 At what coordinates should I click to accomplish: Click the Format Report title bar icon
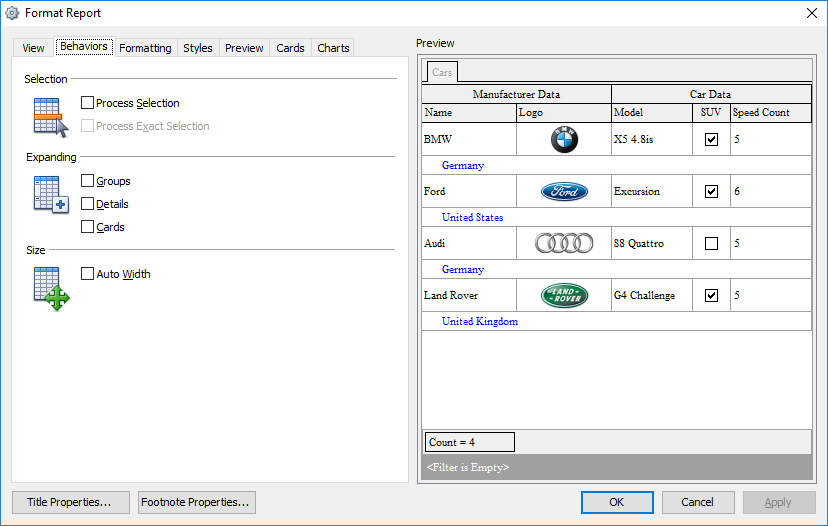[x=13, y=13]
